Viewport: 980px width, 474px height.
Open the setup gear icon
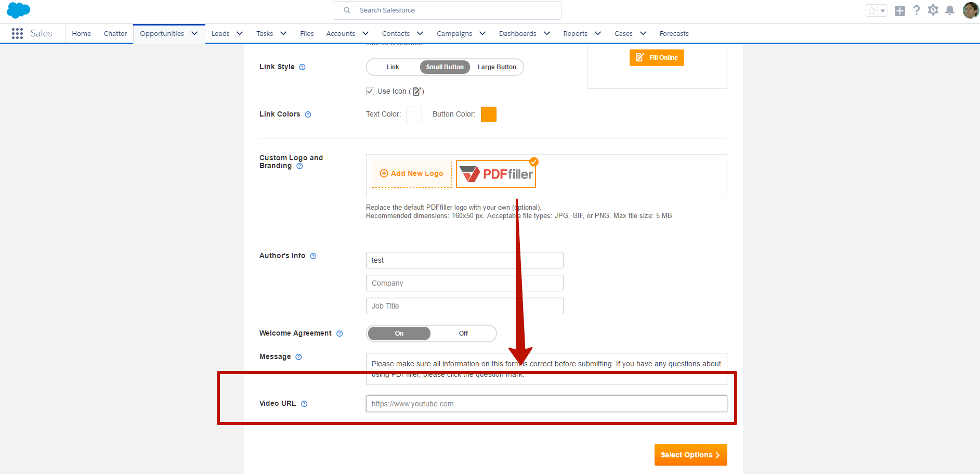(933, 10)
